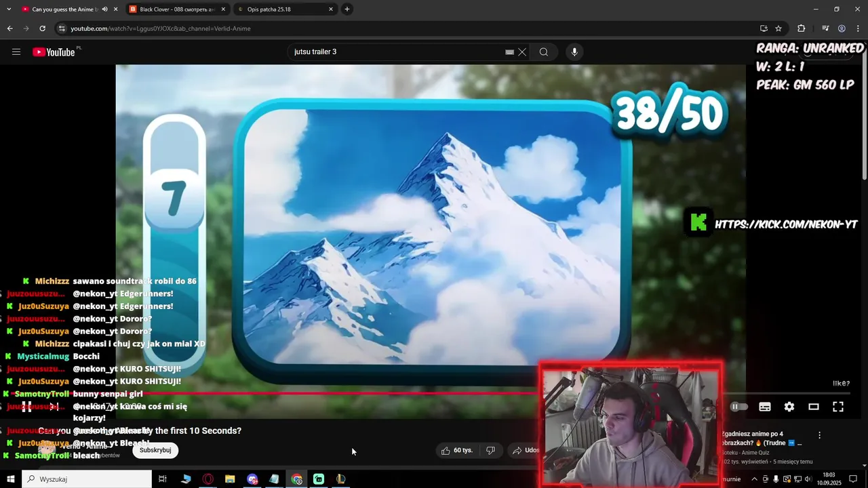Open options for the Zgadniesz anime recommendation
Screen dimensions: 868x488
coord(819,435)
